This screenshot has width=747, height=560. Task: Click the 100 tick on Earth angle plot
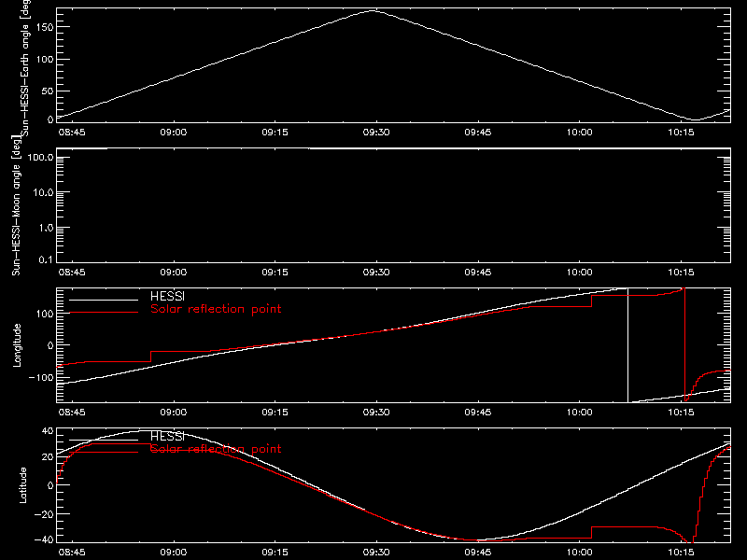coord(45,60)
